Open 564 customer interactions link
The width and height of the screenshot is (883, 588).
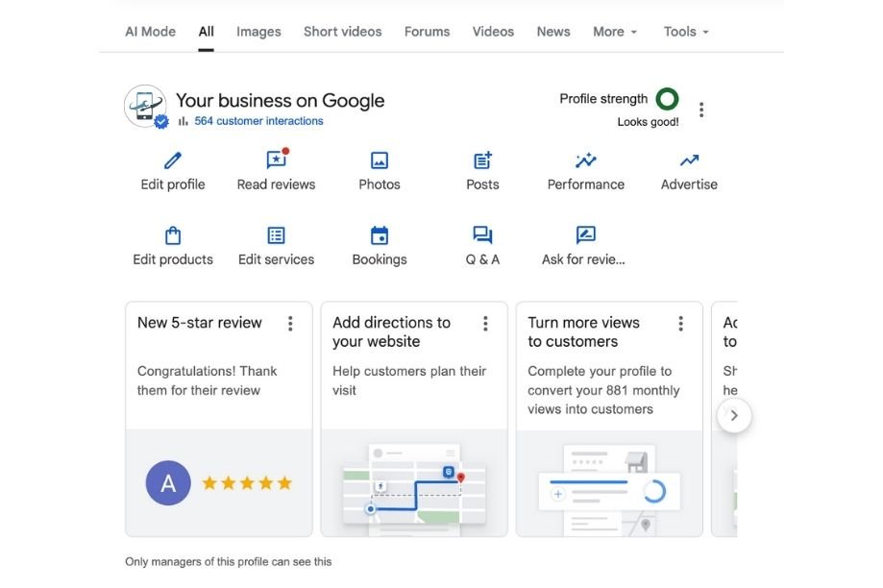pyautogui.click(x=258, y=121)
